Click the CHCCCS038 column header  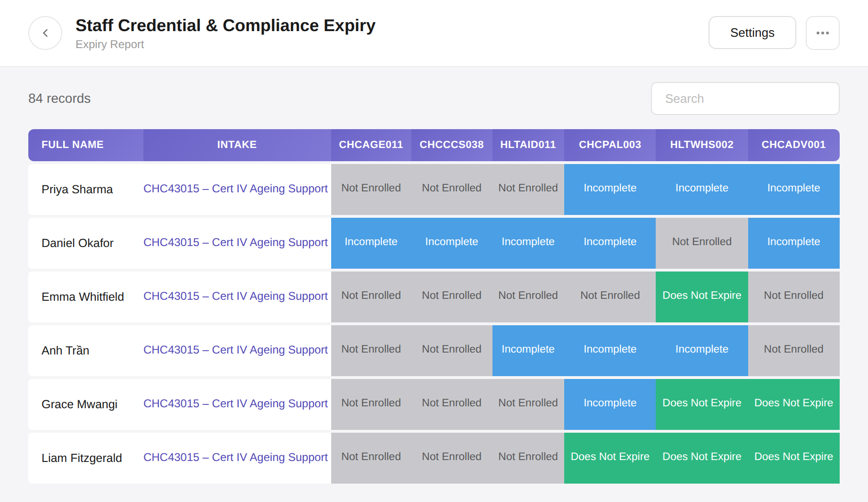(451, 145)
